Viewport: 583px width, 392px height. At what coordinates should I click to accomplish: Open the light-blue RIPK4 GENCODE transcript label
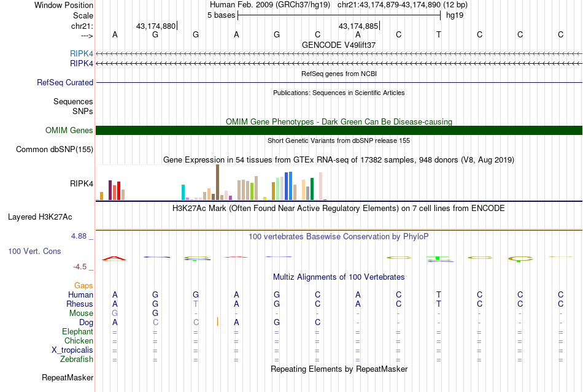pos(82,53)
